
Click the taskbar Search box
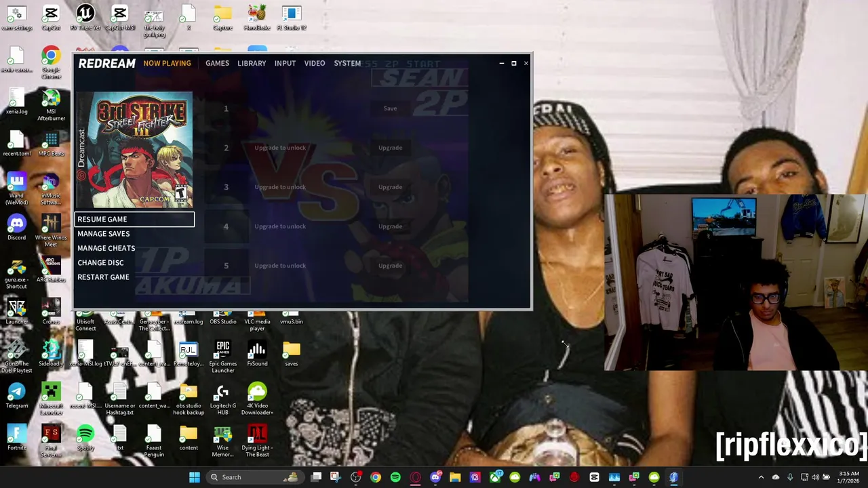coord(254,477)
